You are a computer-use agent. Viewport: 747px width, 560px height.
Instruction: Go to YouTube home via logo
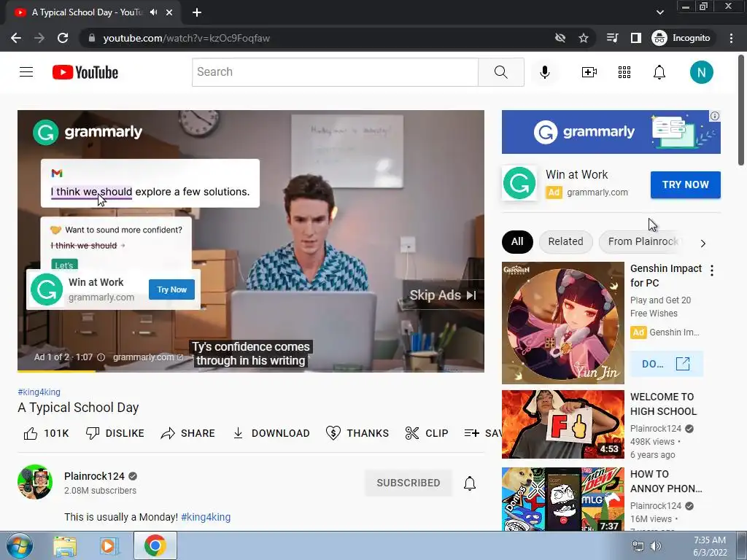tap(85, 72)
